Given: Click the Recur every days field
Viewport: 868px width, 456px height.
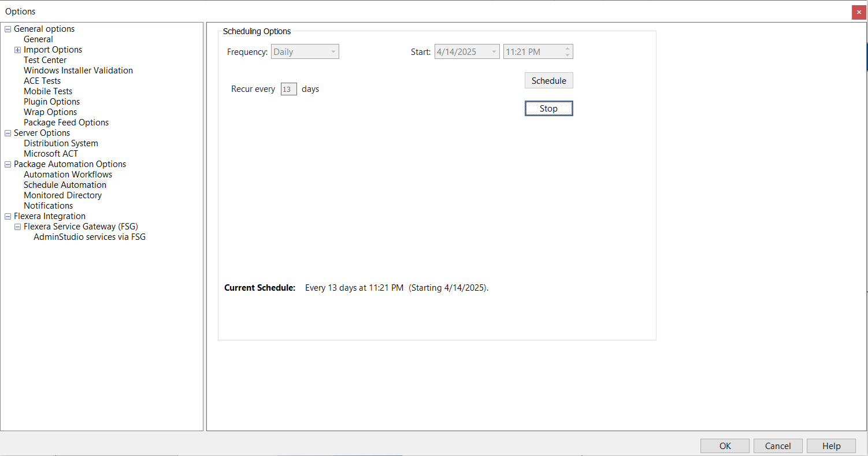Looking at the screenshot, I should click(288, 89).
